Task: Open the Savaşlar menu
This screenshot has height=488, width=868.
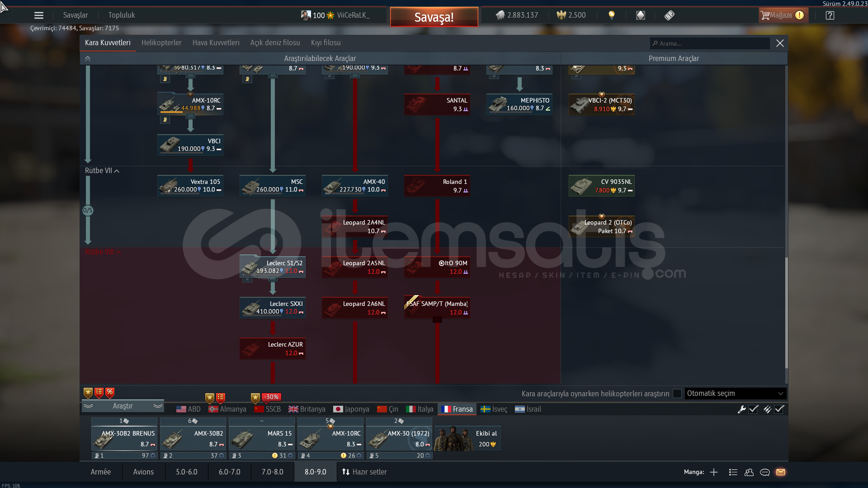Action: [x=75, y=15]
